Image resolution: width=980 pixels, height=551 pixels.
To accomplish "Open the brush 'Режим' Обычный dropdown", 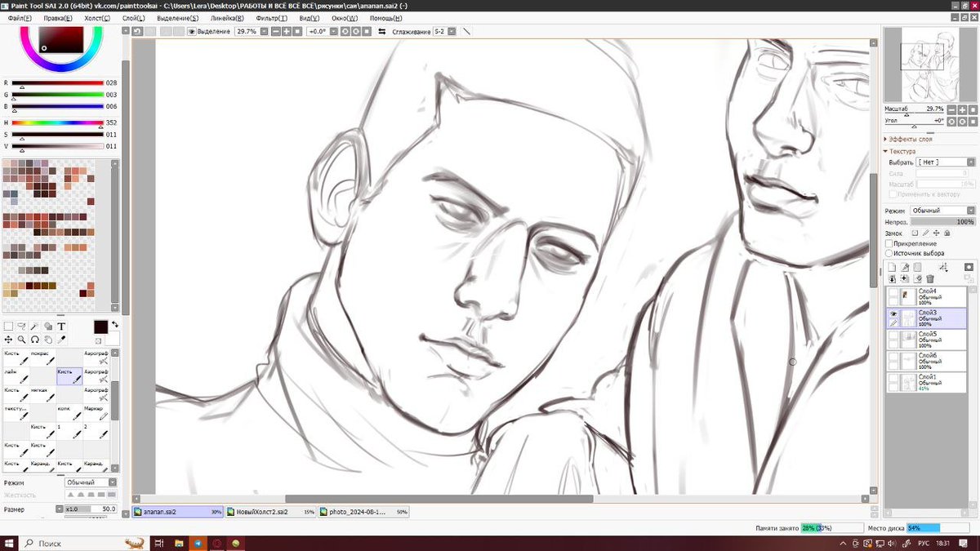I will [x=91, y=482].
